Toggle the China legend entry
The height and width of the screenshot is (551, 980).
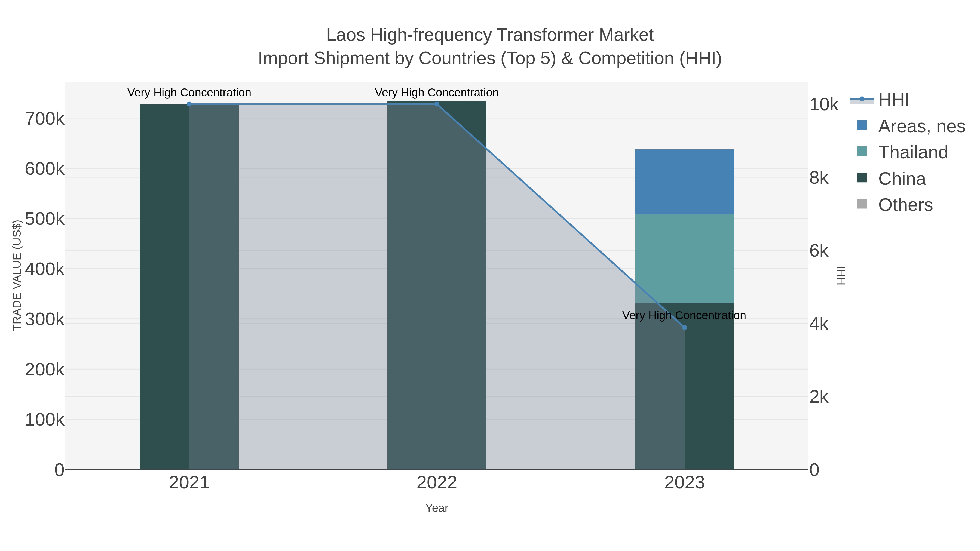(891, 179)
